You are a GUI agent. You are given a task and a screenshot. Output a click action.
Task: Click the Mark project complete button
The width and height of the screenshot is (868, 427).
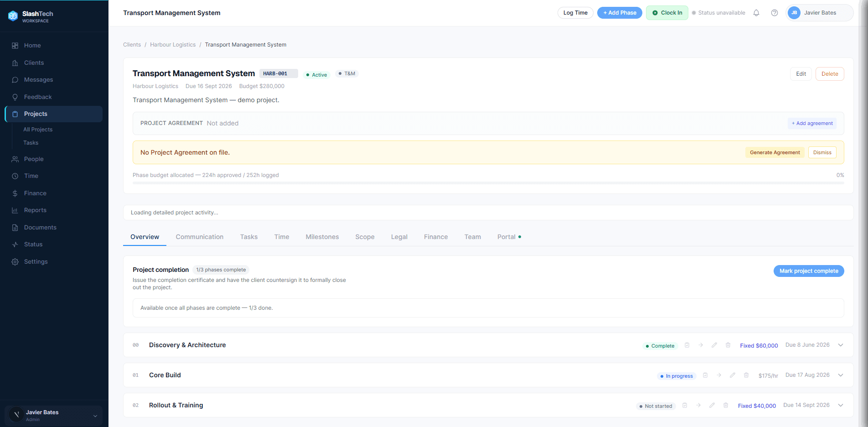click(x=809, y=271)
